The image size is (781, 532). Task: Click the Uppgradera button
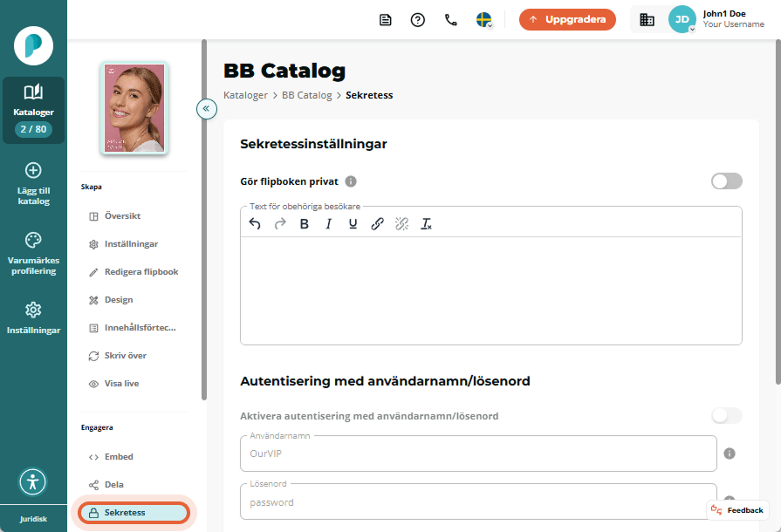click(x=567, y=19)
